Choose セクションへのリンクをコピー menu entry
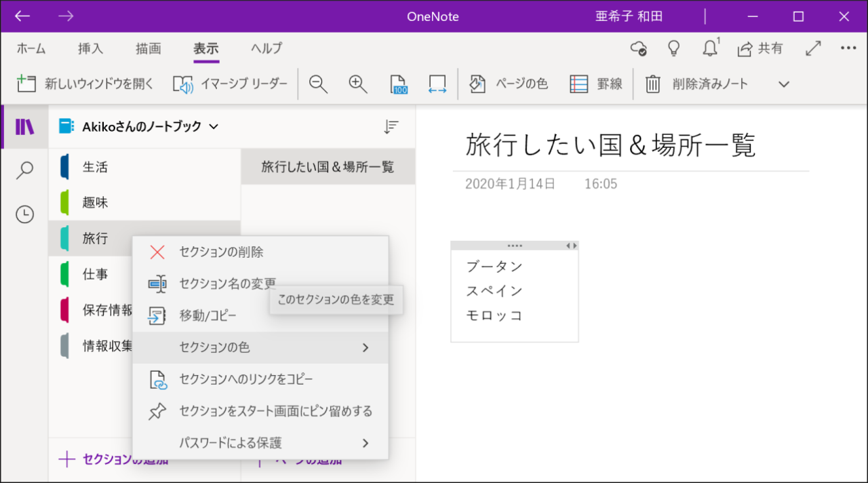868x483 pixels. 245,379
